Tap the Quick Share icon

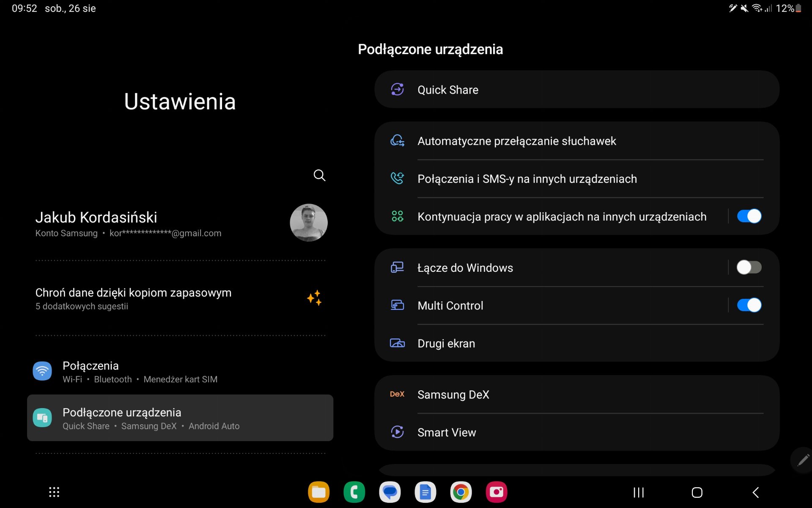coord(397,89)
